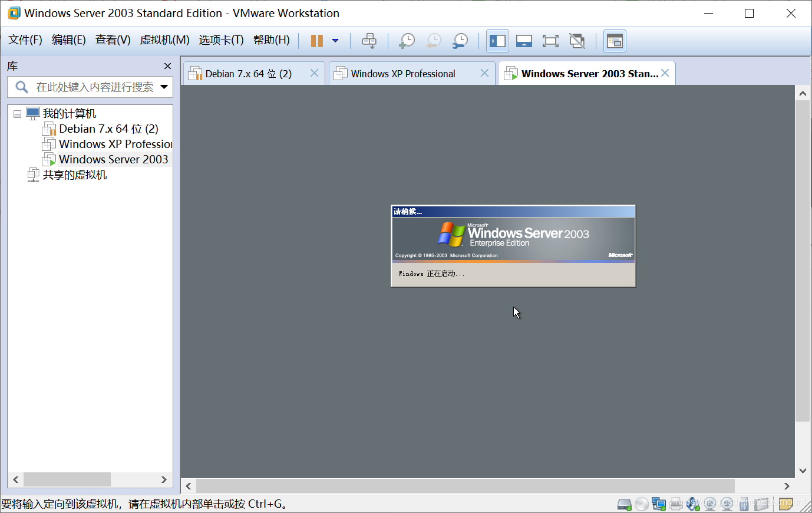Close the Windows Server 2003 tab
Screen dimensions: 812x513
tap(665, 73)
